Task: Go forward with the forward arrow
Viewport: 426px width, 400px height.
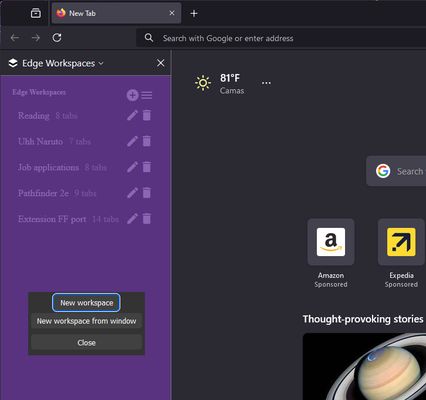Action: pyautogui.click(x=36, y=38)
